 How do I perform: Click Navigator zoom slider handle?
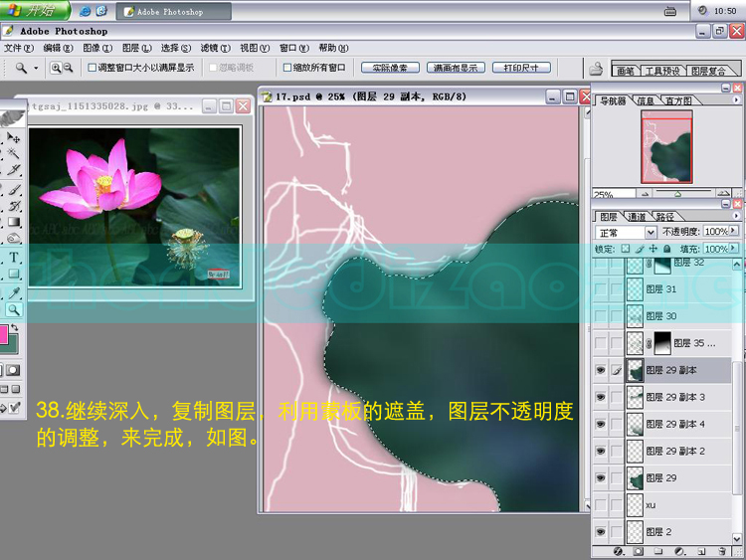pos(677,194)
